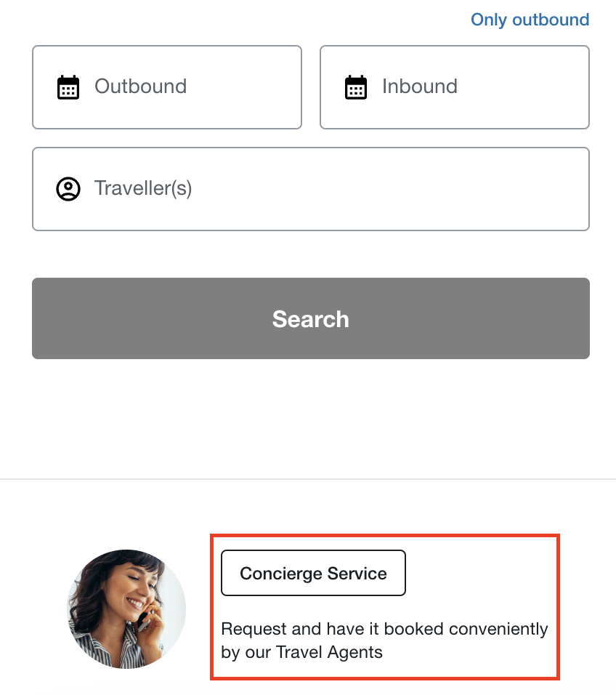616x695 pixels.
Task: Click the grey Search button
Action: 311,318
